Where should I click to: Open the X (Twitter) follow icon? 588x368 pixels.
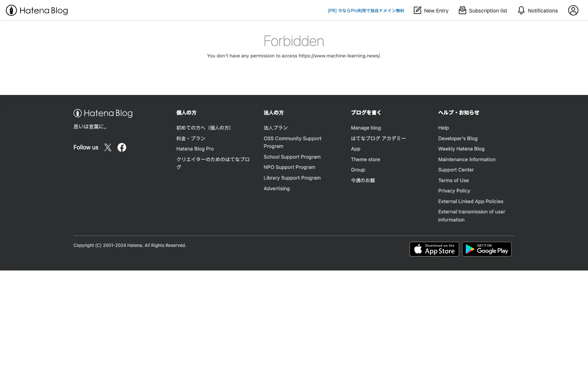108,147
